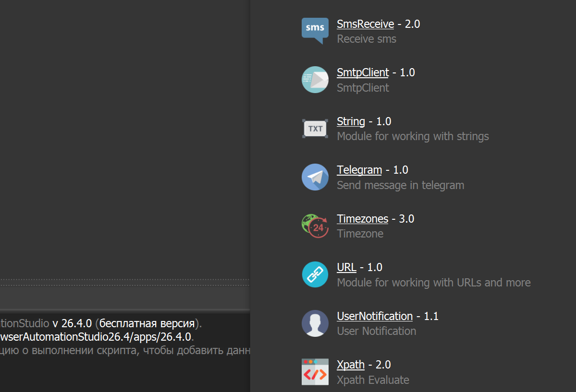Viewport: 576px width, 392px height.
Task: Open the URL module link
Action: pos(346,267)
